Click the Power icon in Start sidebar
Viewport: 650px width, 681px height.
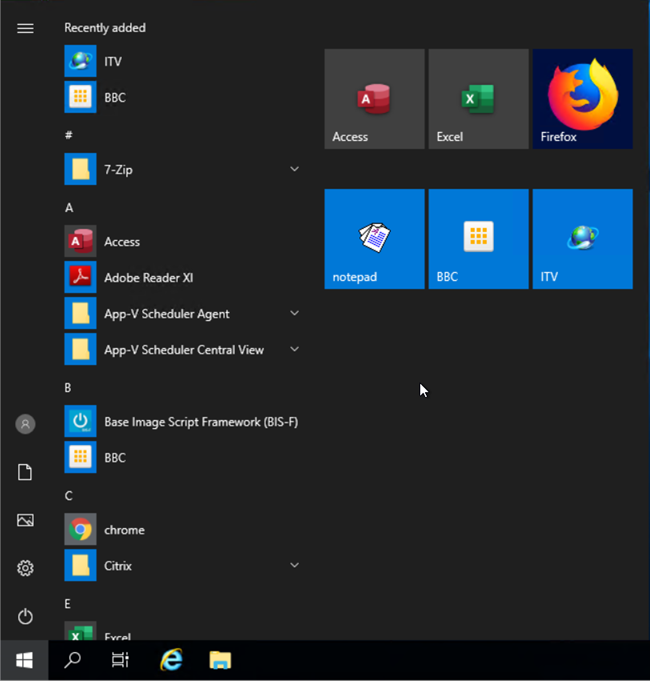pos(25,616)
